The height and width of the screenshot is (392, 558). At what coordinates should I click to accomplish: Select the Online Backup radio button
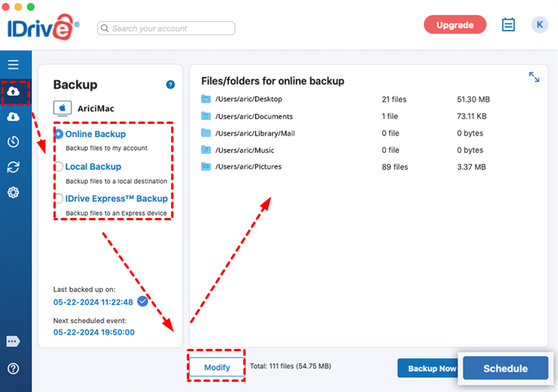(59, 134)
